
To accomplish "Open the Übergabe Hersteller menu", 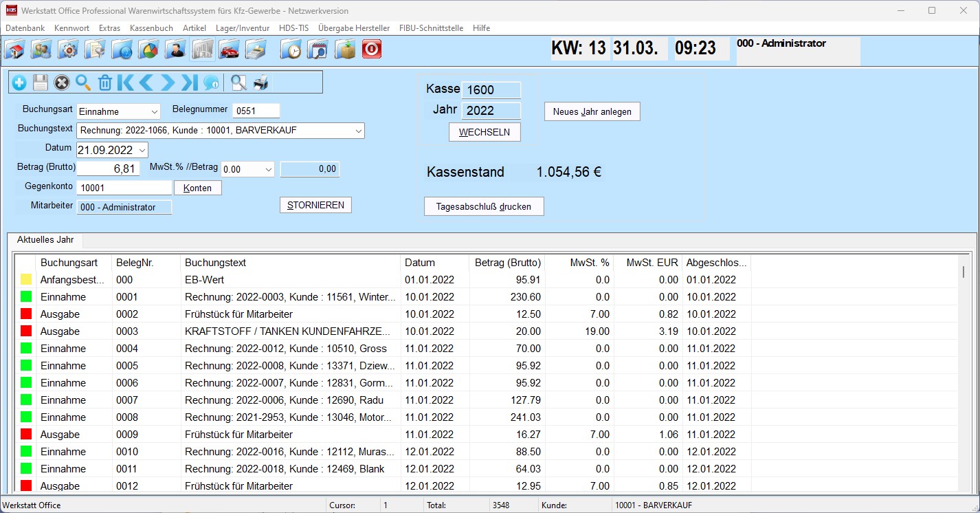I will pyautogui.click(x=354, y=28).
